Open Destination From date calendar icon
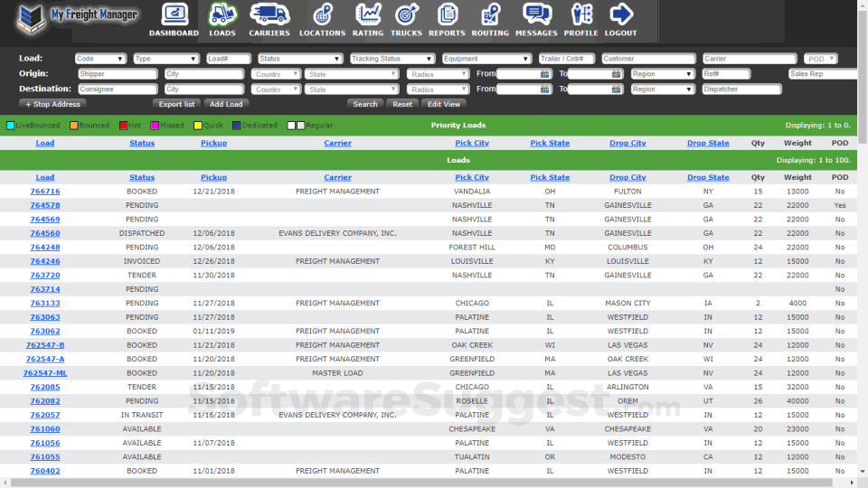The width and height of the screenshot is (868, 488). pos(544,89)
